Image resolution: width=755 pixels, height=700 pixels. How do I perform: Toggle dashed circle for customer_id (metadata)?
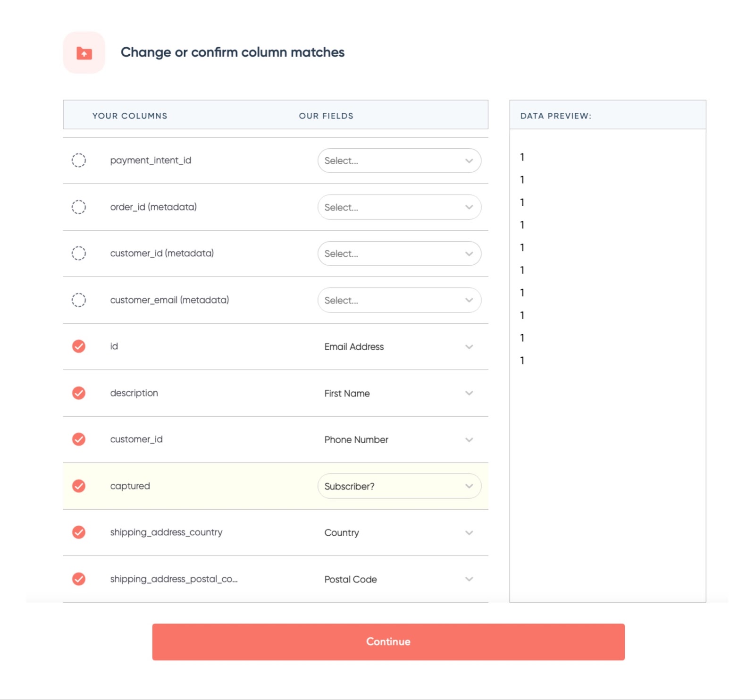[79, 253]
